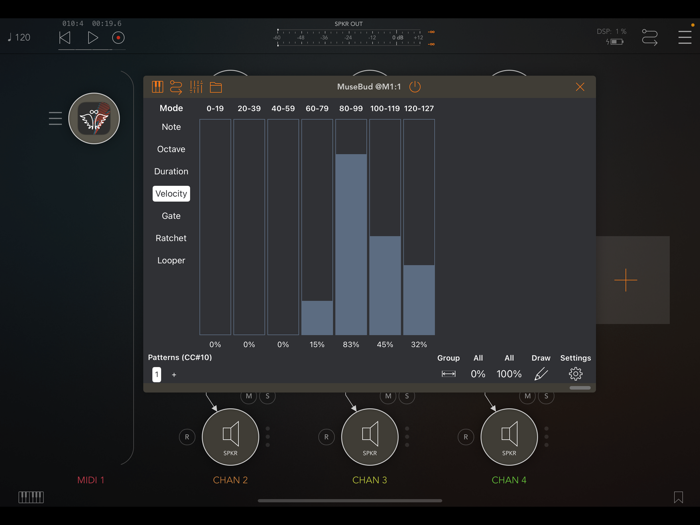This screenshot has height=525, width=700.
Task: Start recording
Action: point(118,38)
